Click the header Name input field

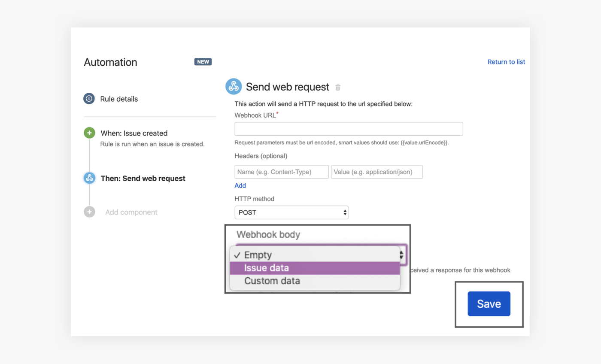[x=281, y=172]
